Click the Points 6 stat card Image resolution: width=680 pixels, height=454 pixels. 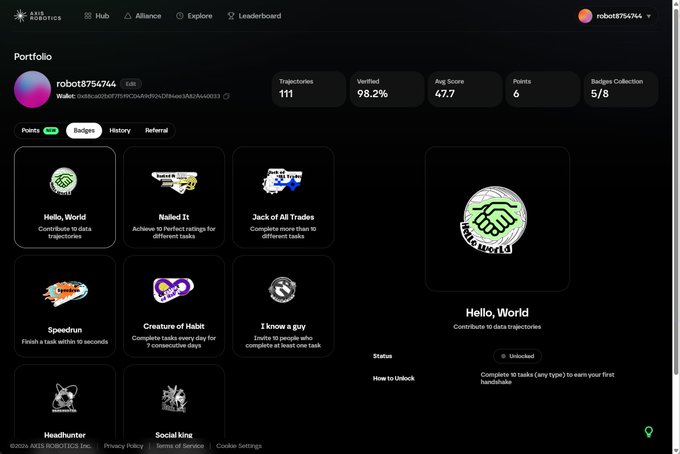coord(543,89)
